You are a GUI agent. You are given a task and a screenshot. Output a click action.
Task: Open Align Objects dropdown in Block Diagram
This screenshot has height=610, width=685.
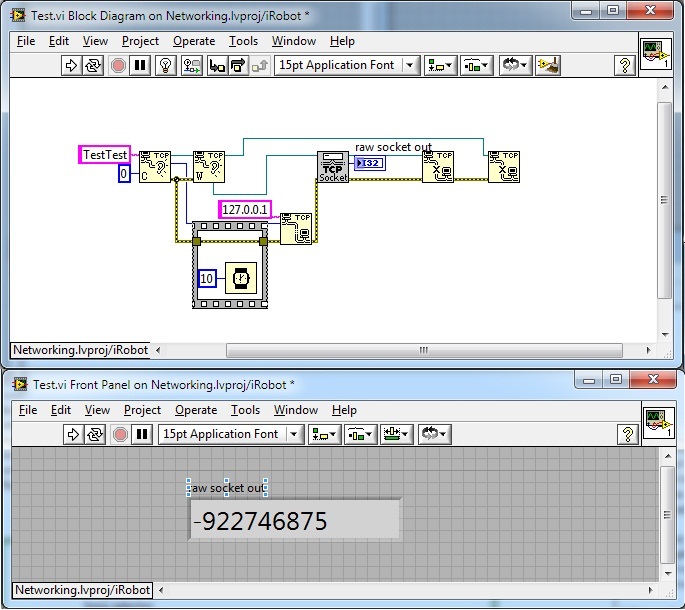(x=440, y=66)
